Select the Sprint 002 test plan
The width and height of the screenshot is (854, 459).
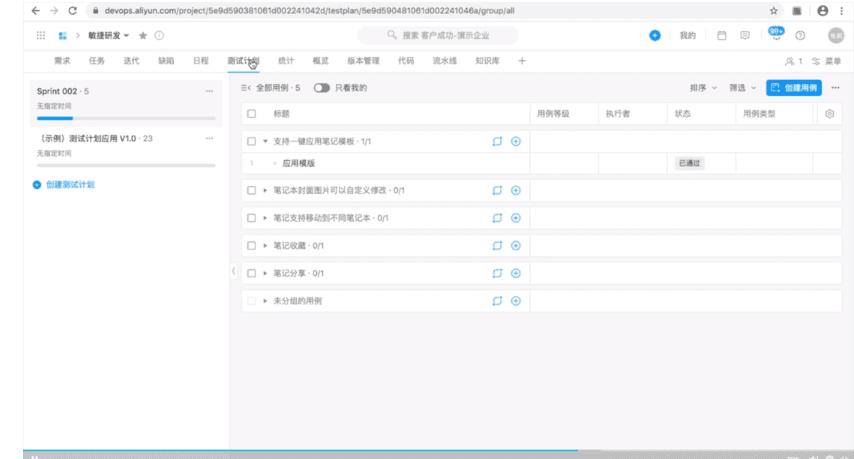[126, 103]
